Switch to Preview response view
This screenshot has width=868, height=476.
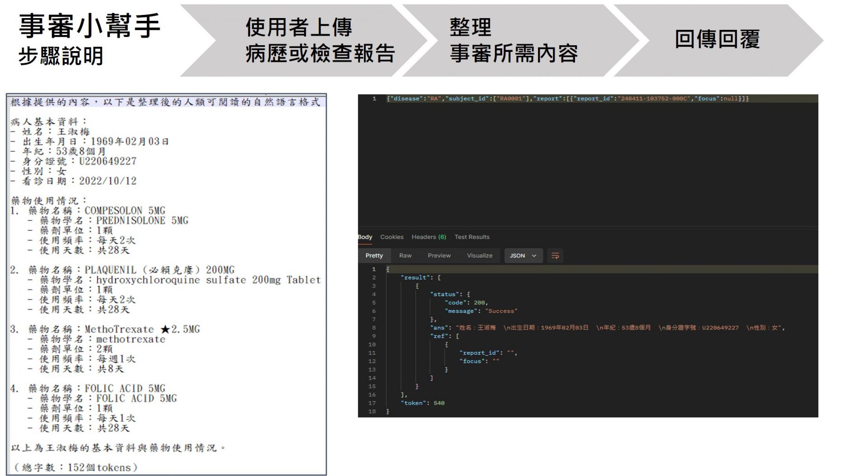pos(439,256)
